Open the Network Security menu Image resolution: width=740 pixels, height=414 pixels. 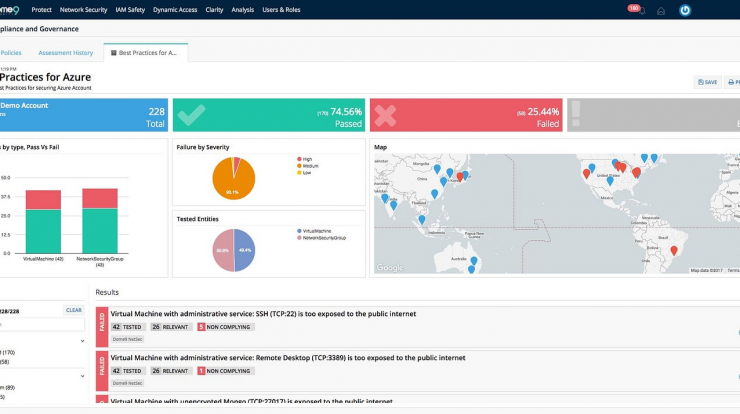[84, 9]
